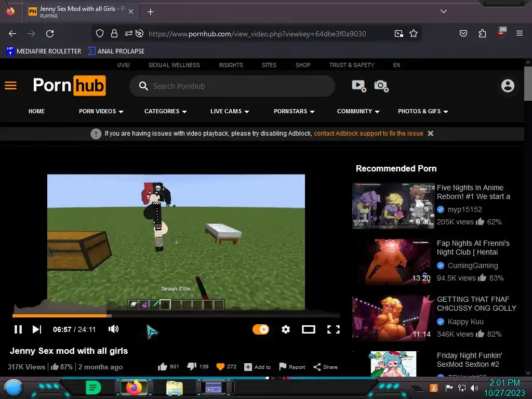Go back with browser back arrow
532x399 pixels.
coord(12,34)
